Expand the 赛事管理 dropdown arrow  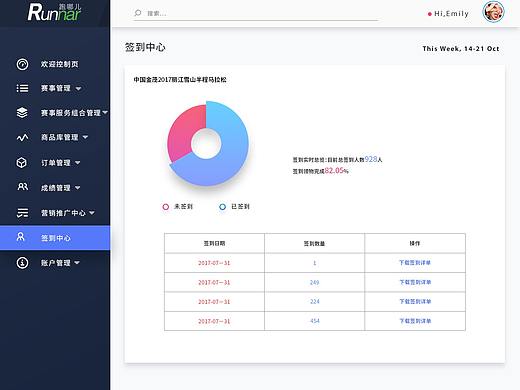click(78, 89)
